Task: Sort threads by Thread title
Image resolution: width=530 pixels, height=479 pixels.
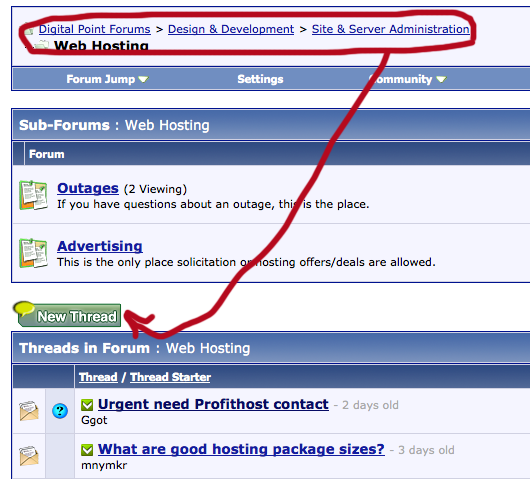Action: pos(98,377)
